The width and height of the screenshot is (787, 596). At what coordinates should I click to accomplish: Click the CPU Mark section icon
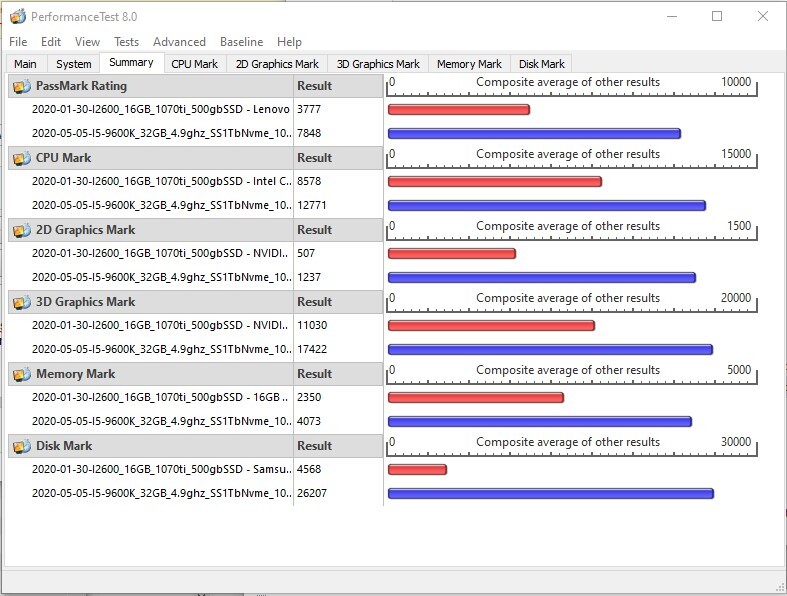[x=22, y=158]
